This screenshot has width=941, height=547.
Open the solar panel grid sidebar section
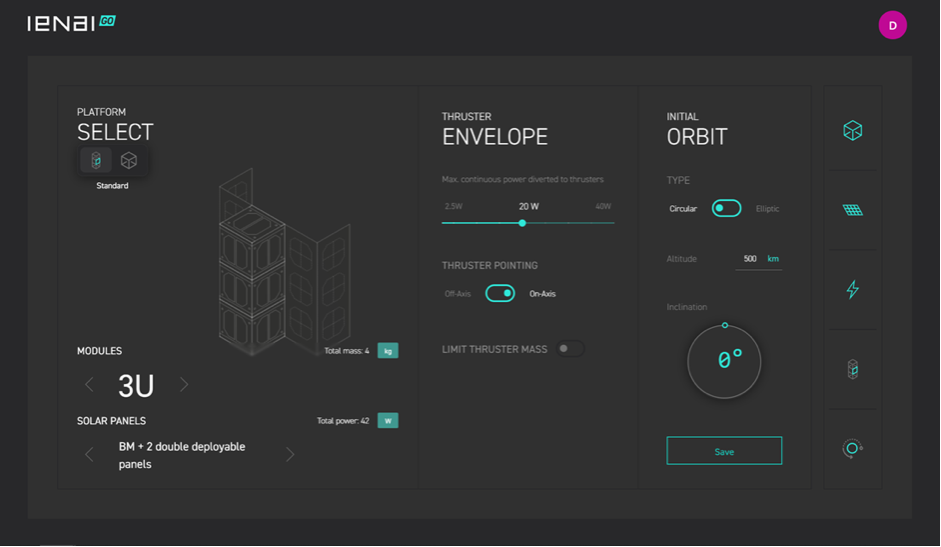pos(852,210)
